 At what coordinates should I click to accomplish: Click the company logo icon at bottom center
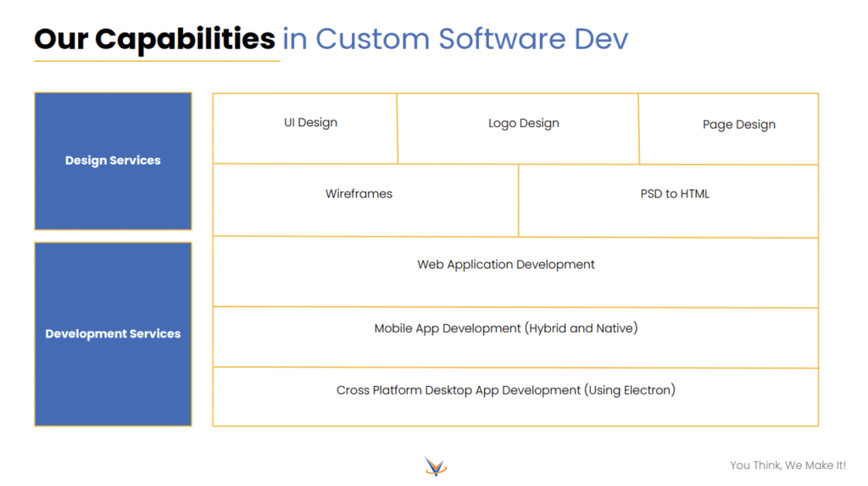tap(436, 466)
